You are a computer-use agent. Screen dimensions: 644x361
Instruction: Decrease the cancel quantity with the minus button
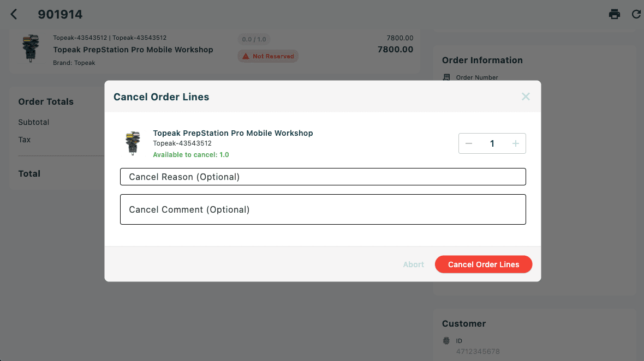469,143
